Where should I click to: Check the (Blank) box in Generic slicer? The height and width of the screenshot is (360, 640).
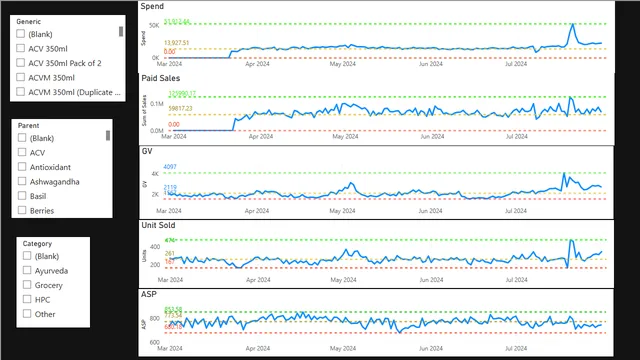point(20,34)
